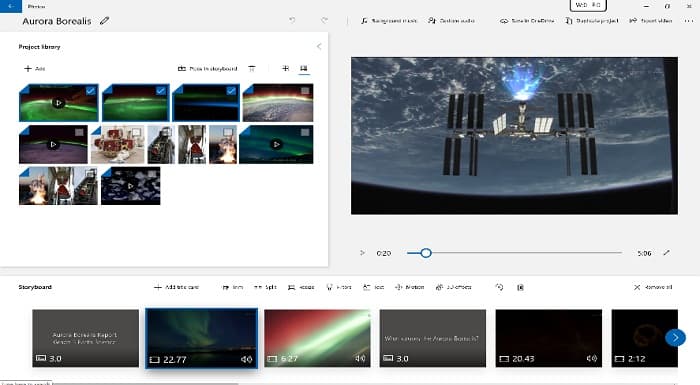Open the three-dot more options menu
This screenshot has height=385, width=700.
click(688, 21)
